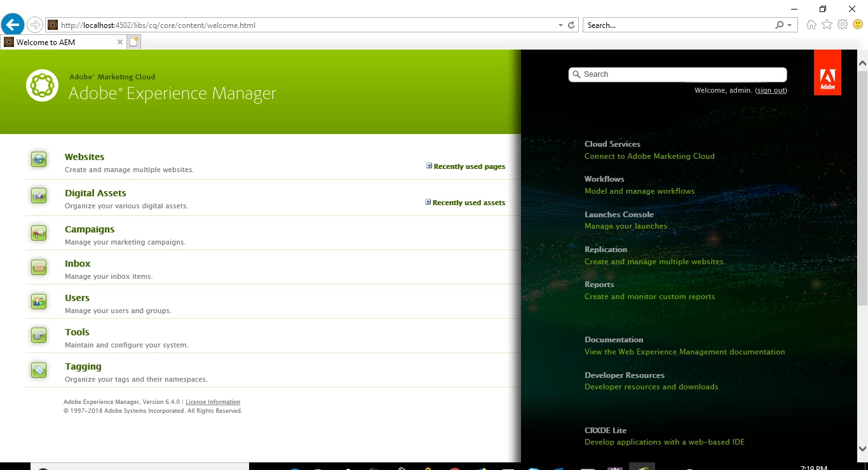Image resolution: width=868 pixels, height=470 pixels.
Task: Click the browser search magnifier icon
Action: pos(780,25)
